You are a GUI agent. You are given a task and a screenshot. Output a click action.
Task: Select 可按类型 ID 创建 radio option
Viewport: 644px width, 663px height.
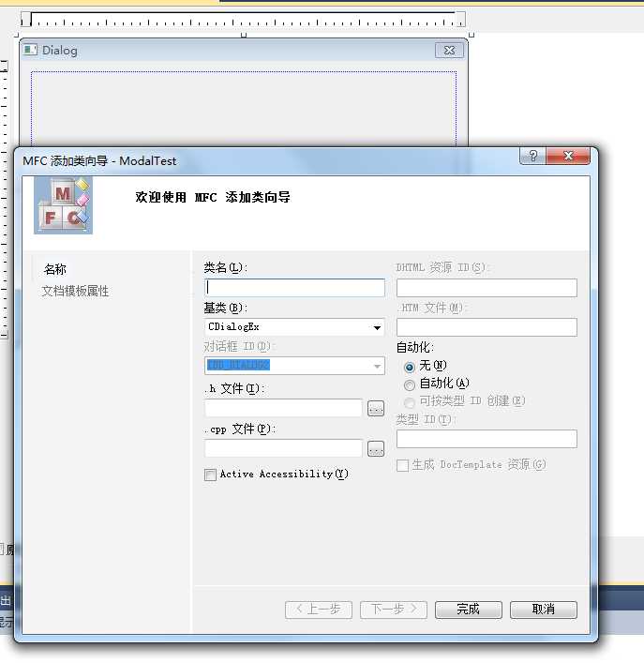pyautogui.click(x=409, y=402)
